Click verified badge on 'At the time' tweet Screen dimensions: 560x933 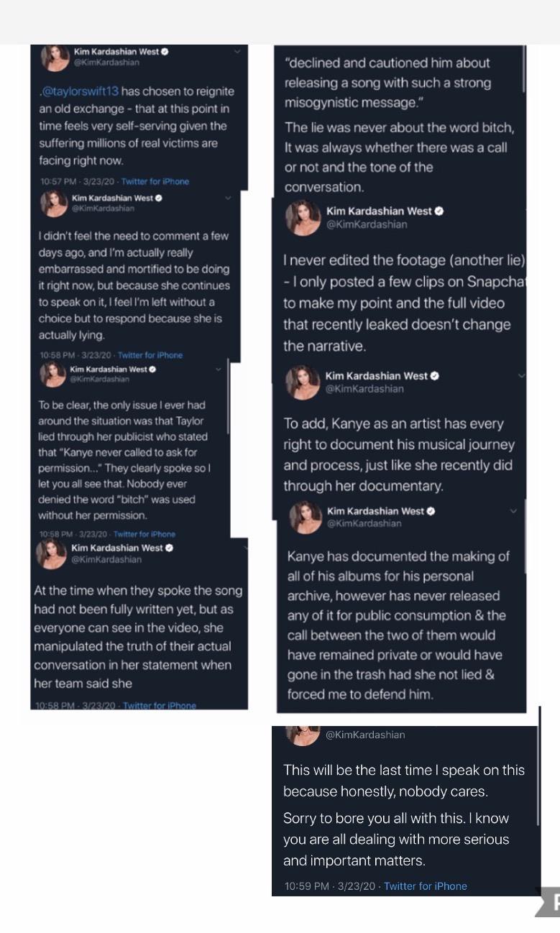[x=169, y=548]
